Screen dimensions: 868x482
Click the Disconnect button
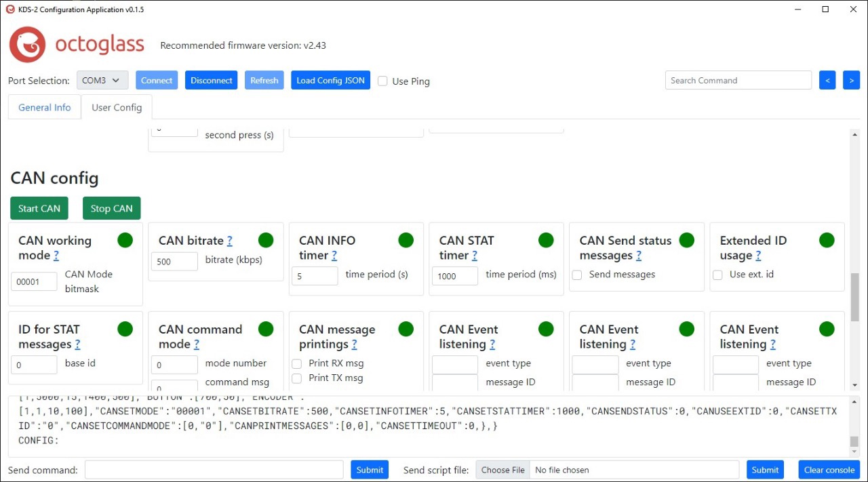pos(212,80)
